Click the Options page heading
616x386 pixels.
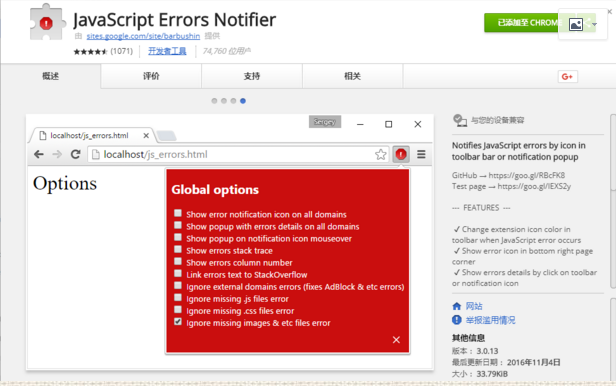tap(65, 184)
